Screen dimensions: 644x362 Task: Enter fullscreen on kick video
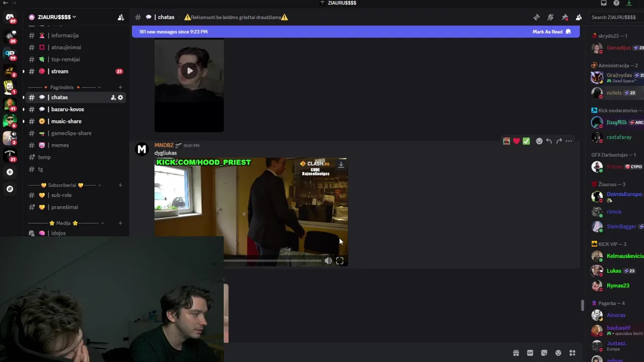coord(340,260)
